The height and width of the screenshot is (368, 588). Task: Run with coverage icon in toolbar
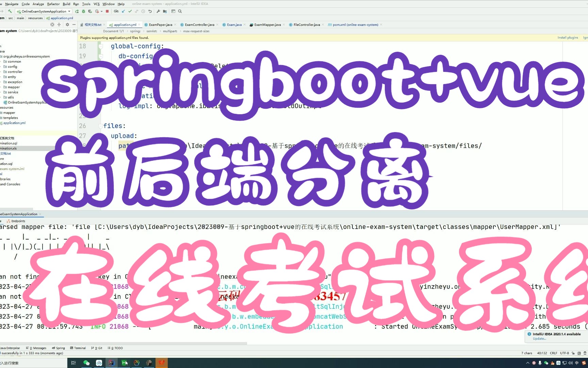coord(90,11)
